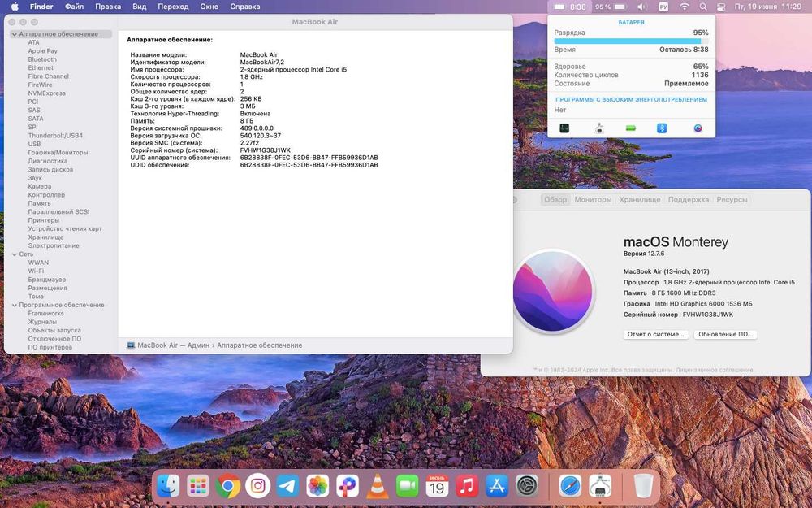Collapse the Программное обеспечение sidebar section
The height and width of the screenshot is (508, 812).
(x=15, y=306)
